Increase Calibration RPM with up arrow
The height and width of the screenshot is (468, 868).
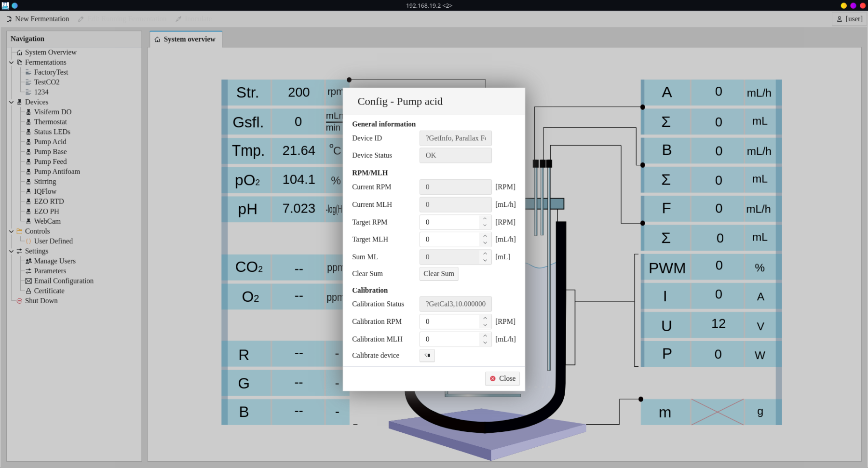pos(485,318)
